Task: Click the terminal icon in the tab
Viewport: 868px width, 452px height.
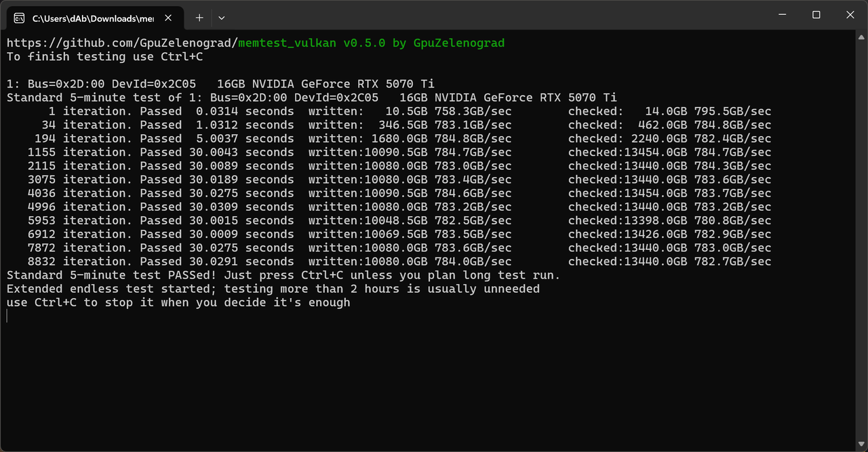Action: 20,18
